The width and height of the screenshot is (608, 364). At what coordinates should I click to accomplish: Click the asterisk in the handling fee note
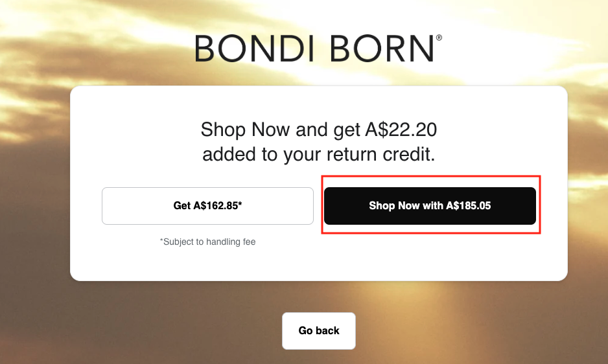pos(162,241)
